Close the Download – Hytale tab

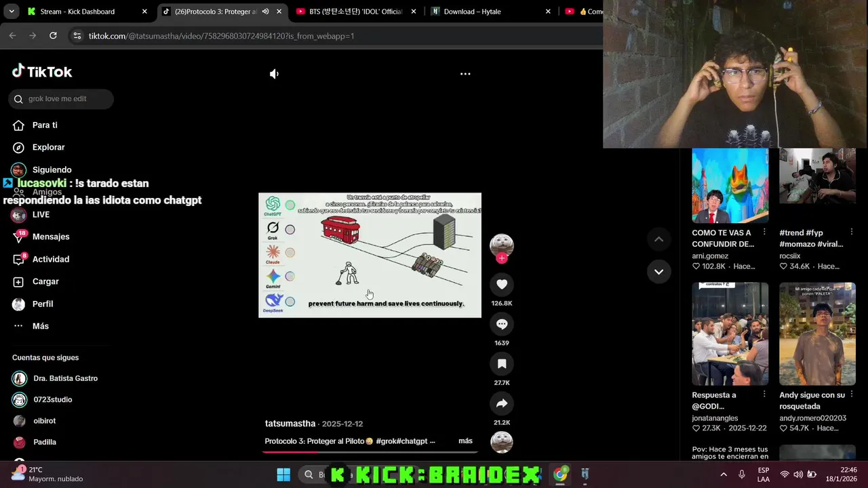pyautogui.click(x=548, y=12)
